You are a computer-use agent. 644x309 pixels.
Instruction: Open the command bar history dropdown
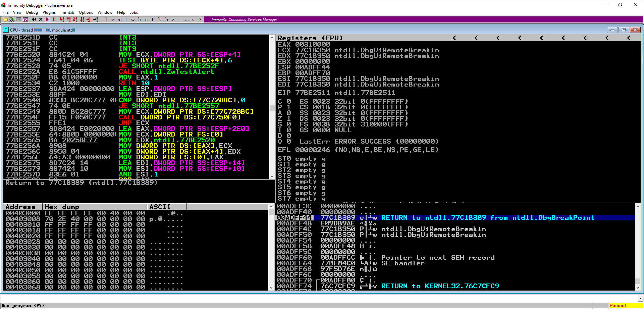click(640, 298)
